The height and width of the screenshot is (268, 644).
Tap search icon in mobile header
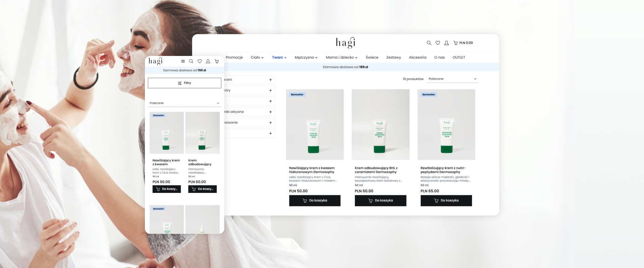point(191,61)
